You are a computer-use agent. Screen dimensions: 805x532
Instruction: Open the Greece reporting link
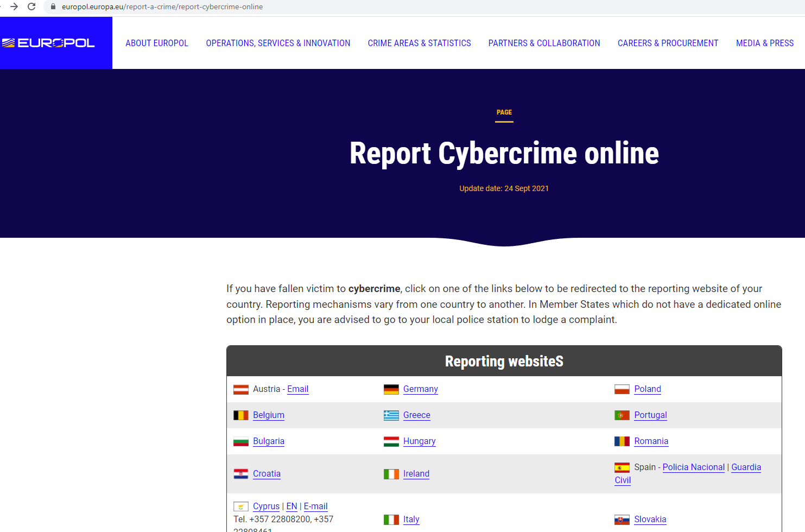click(417, 415)
